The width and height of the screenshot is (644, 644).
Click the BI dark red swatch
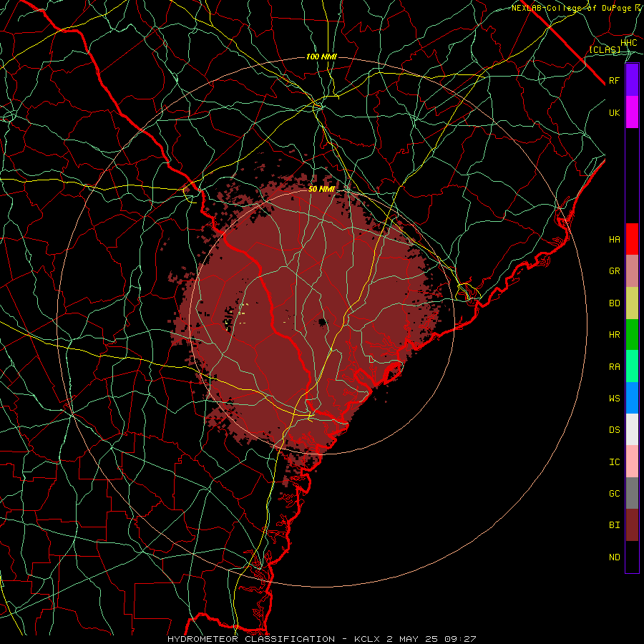(632, 525)
